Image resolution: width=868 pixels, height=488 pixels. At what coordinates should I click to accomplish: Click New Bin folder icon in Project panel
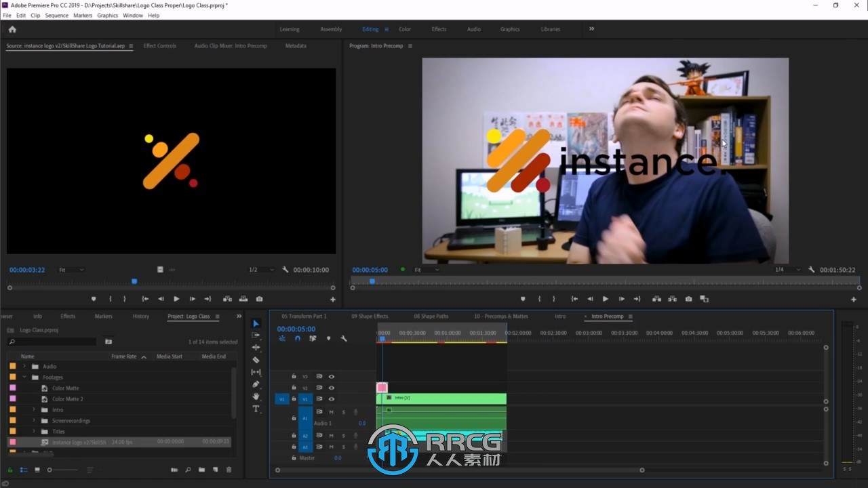click(202, 470)
